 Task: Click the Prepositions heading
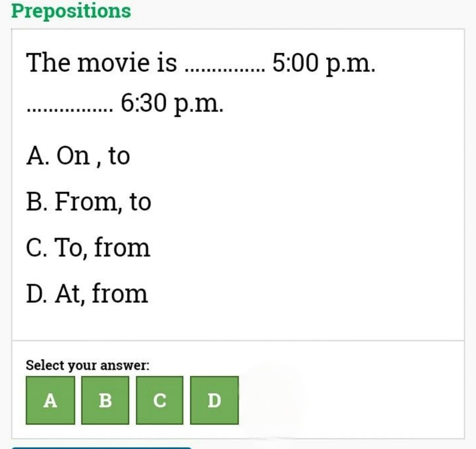71,11
